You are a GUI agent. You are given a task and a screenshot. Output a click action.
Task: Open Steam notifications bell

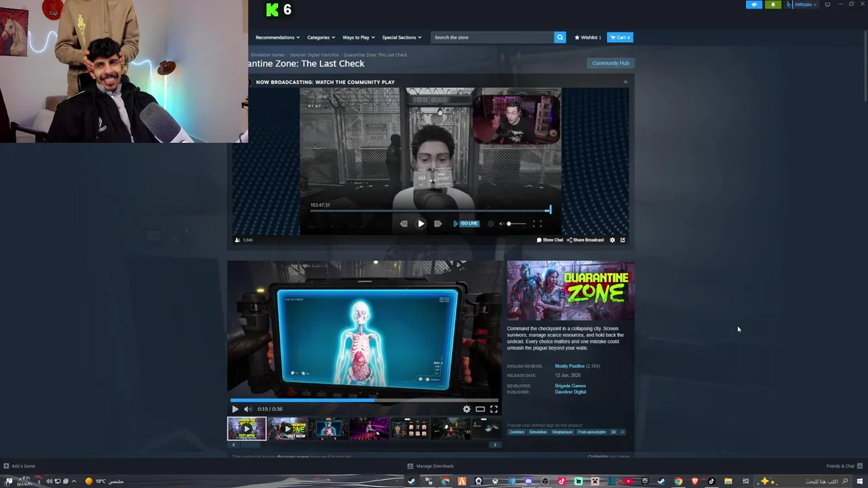772,5
